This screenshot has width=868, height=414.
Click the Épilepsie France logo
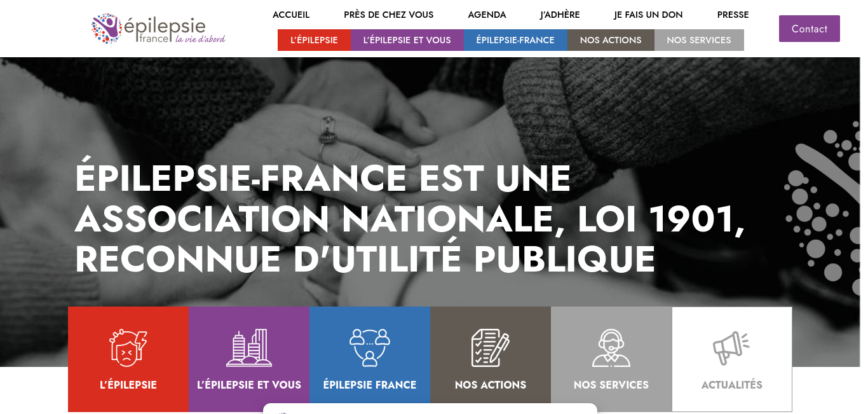[x=158, y=29]
